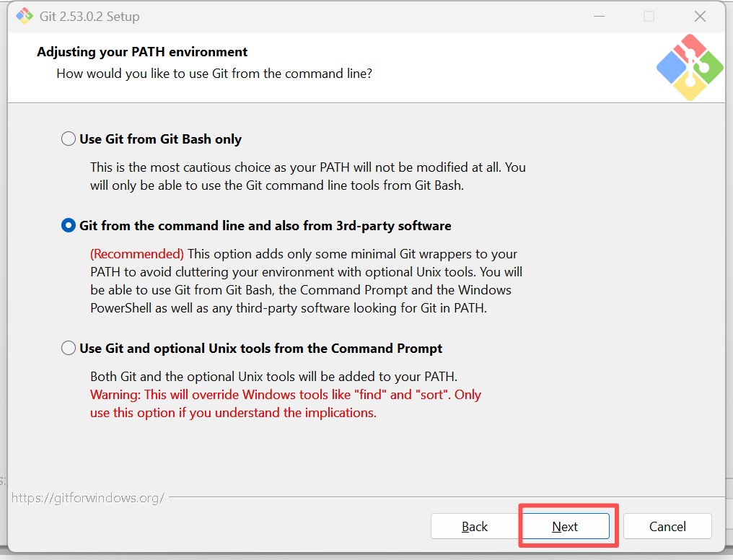Click 'Both Git and the optional Unix tools' description

tap(274, 377)
